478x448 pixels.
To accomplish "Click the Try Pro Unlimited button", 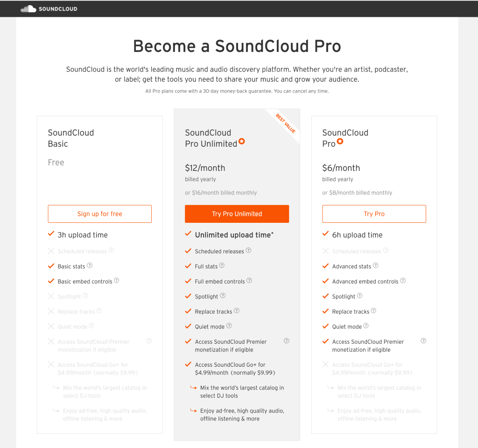I will (237, 213).
